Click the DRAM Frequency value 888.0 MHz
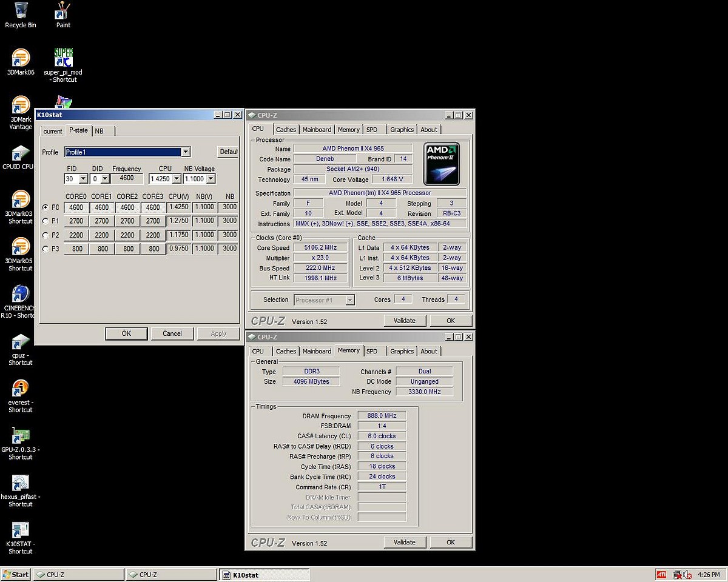728x582 pixels. click(x=382, y=416)
